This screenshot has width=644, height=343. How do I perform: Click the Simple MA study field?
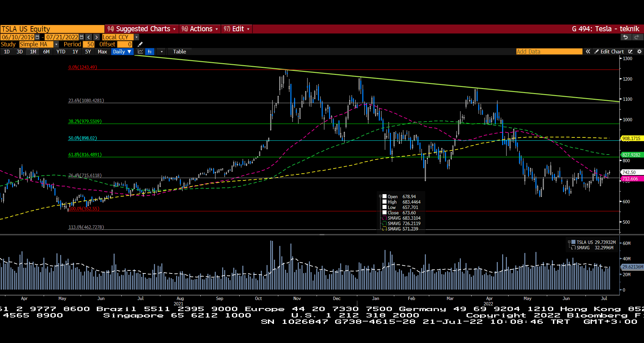click(36, 44)
